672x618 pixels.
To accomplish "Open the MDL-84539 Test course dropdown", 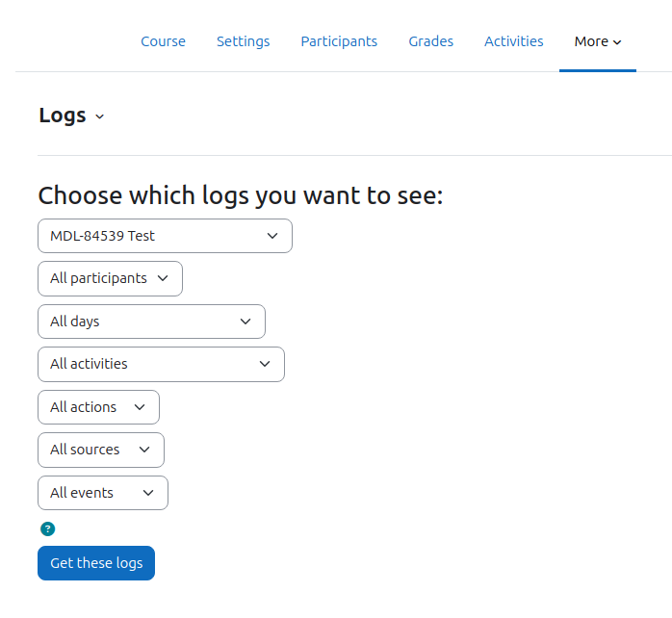I will click(165, 236).
